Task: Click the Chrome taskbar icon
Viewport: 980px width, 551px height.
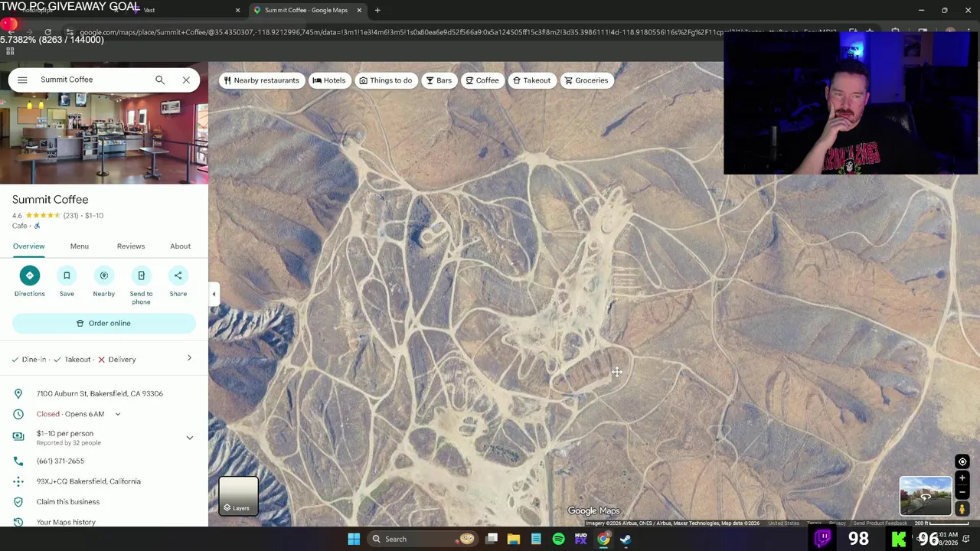Action: coord(603,539)
